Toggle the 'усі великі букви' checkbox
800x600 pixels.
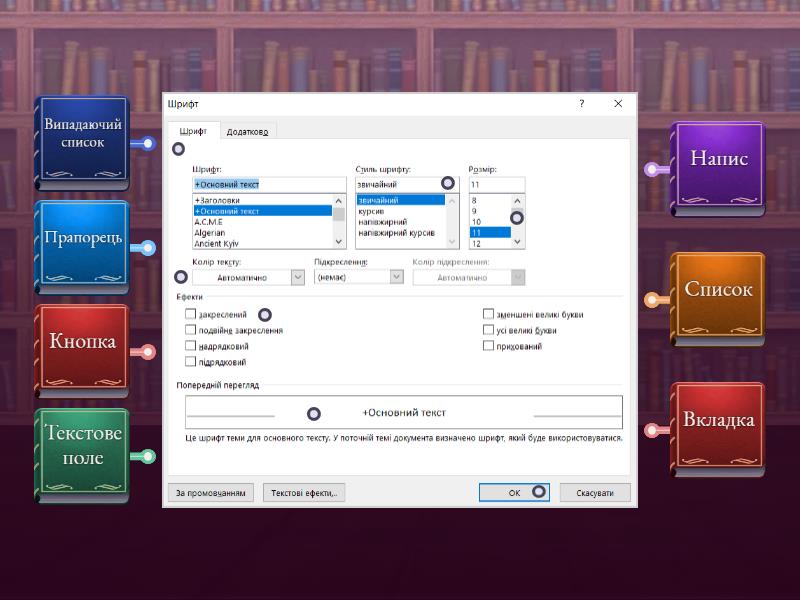(488, 330)
